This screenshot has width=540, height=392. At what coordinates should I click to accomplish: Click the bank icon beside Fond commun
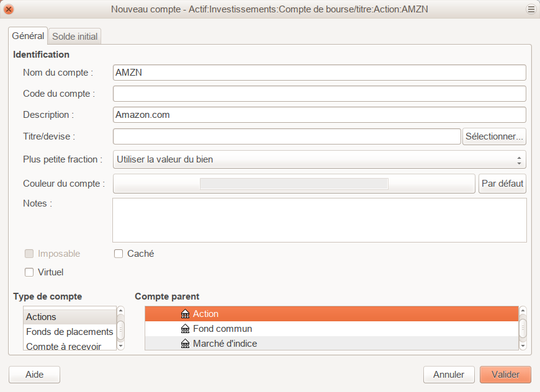pyautogui.click(x=185, y=329)
